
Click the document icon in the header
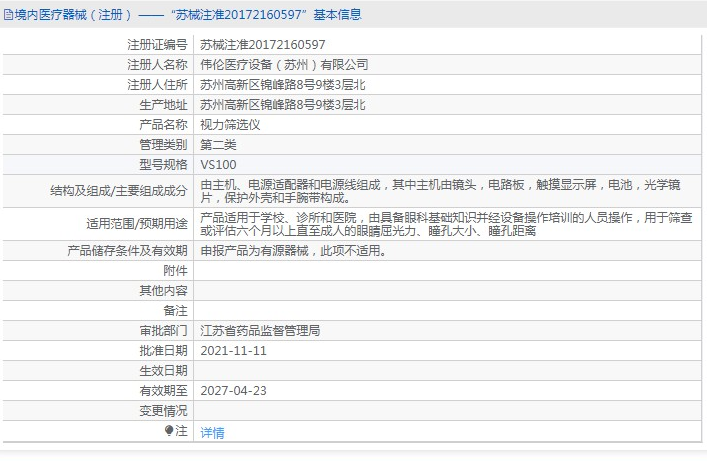8,15
